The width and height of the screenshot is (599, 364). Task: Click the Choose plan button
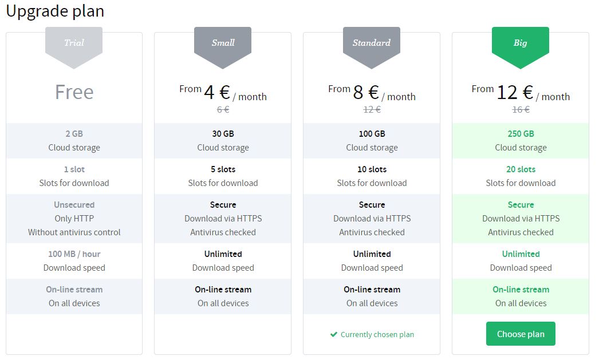(x=521, y=334)
